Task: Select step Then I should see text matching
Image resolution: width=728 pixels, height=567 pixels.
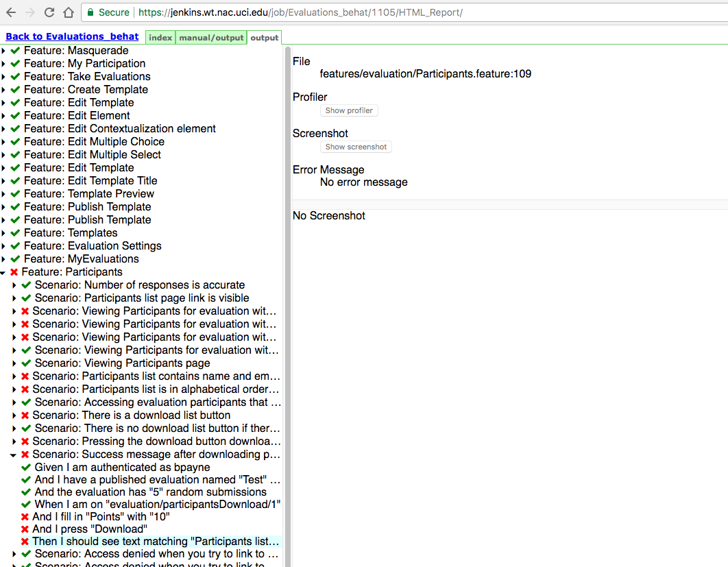Action: point(156,542)
